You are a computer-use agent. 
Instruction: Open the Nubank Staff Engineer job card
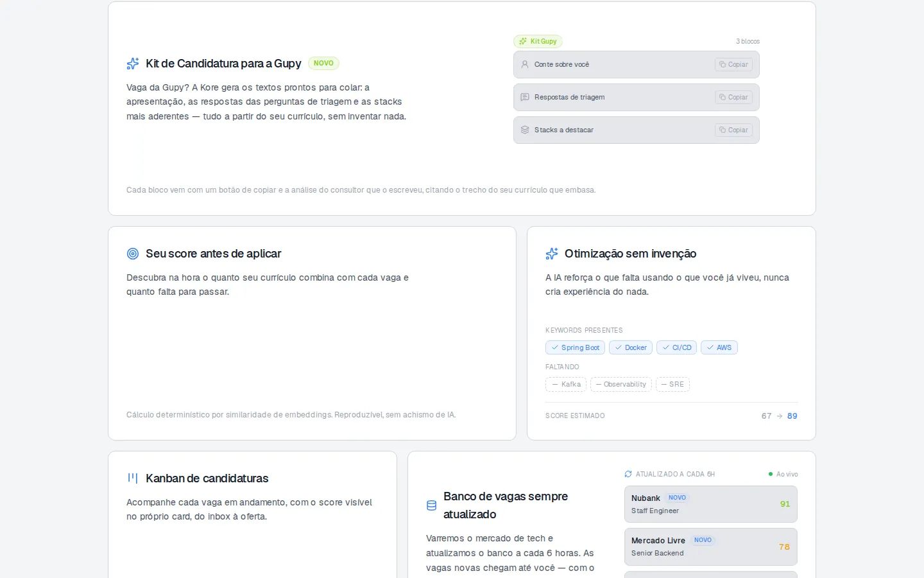coord(711,504)
